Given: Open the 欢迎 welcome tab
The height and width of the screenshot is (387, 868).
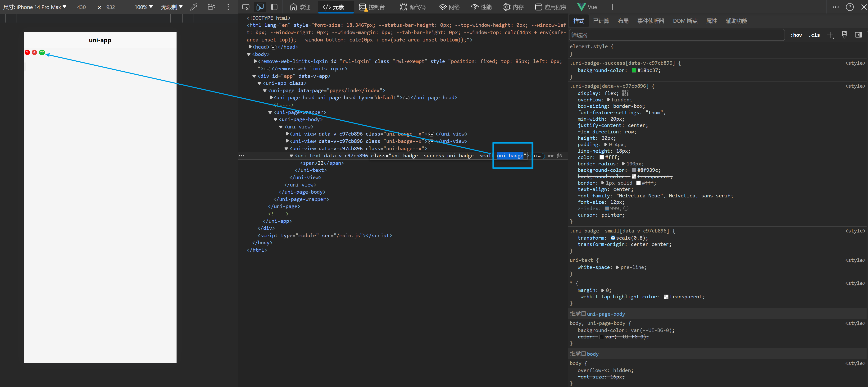Looking at the screenshot, I should pyautogui.click(x=300, y=7).
